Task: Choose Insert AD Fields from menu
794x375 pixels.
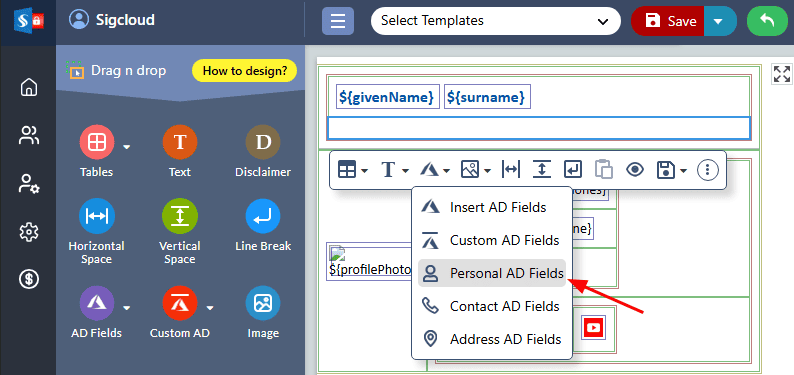Action: click(492, 207)
